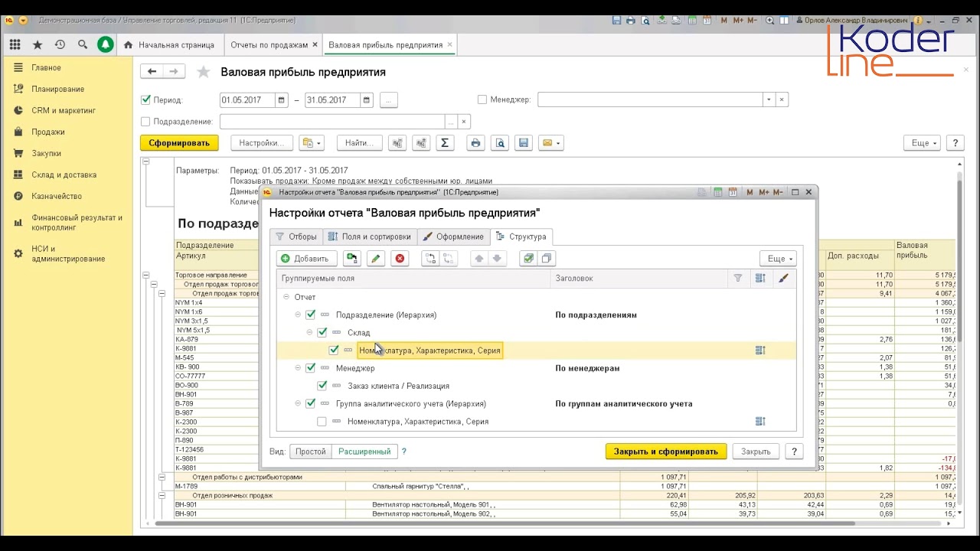Click group fields icon in settings toolbar
The height and width of the screenshot is (551, 980).
click(351, 259)
